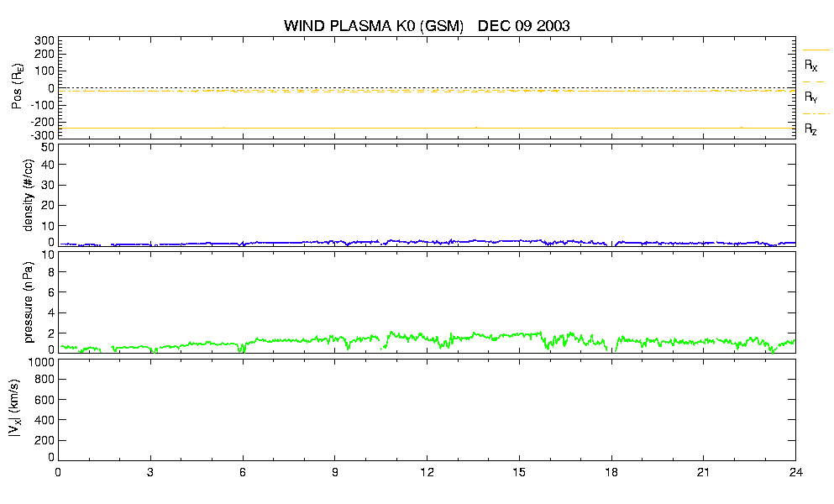Click the -300 tick on the position axis
Image resolution: width=834 pixels, height=504 pixels.
(42, 135)
